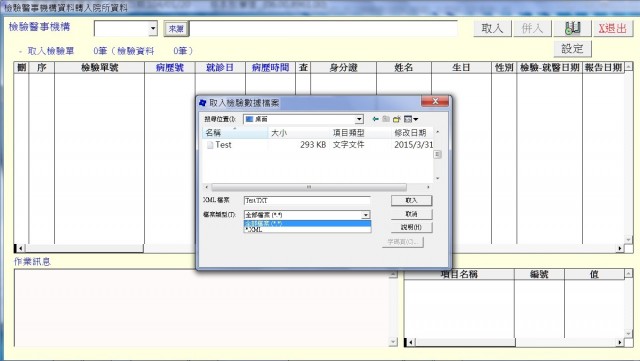Click the green back arrow icon in the dialog

(x=376, y=119)
